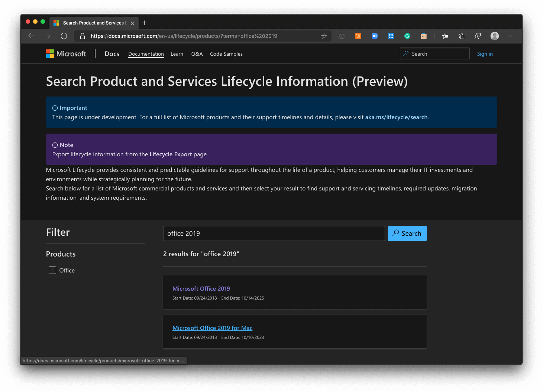Open the Code Samples menu item
Viewport: 543px width, 392px height.
click(x=226, y=54)
